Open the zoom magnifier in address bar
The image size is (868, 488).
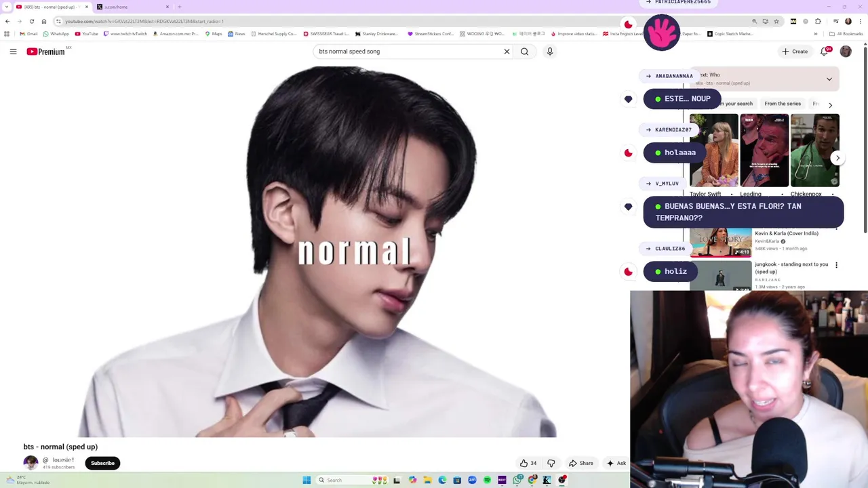click(754, 21)
